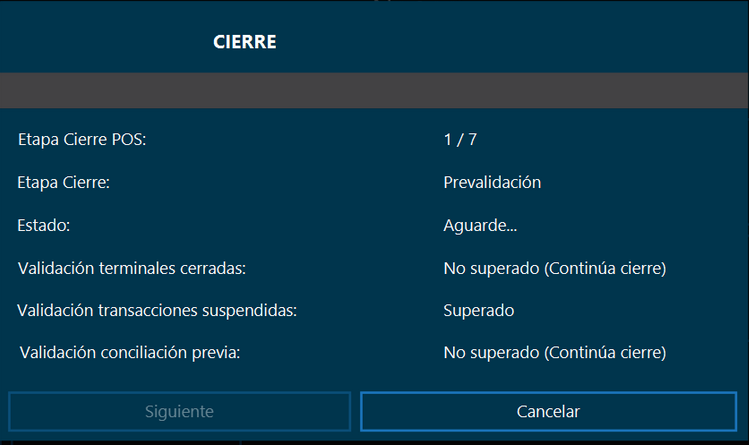Select the Validación conciliación previa label
Image resolution: width=749 pixels, height=445 pixels.
coord(130,352)
